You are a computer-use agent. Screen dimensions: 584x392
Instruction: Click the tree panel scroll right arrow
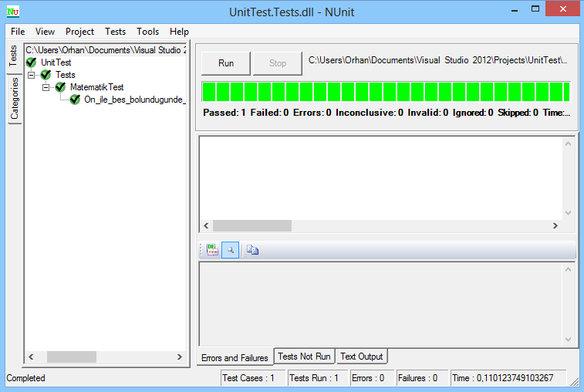tap(180, 357)
